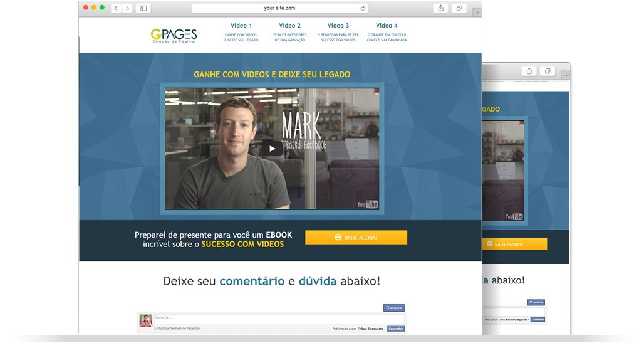Play the YouTube video

click(272, 149)
